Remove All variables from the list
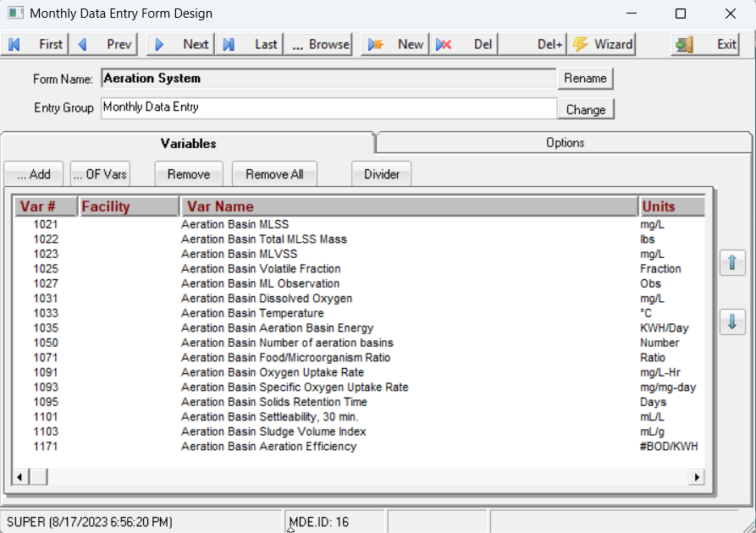 (x=274, y=174)
